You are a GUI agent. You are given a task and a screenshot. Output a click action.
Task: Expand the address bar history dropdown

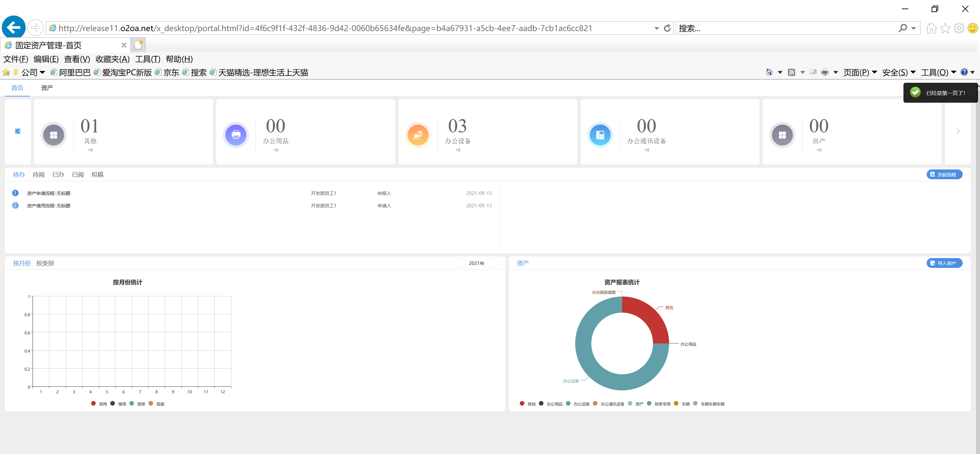(x=656, y=28)
